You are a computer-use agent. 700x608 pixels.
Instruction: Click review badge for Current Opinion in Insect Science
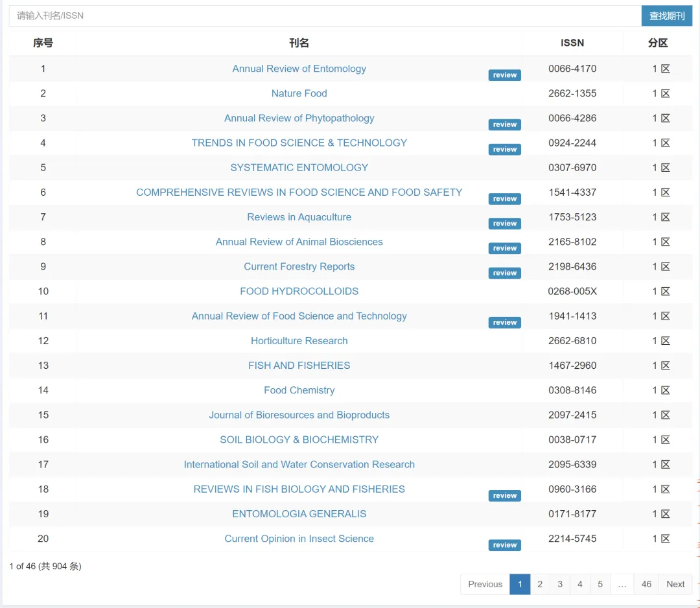point(504,545)
